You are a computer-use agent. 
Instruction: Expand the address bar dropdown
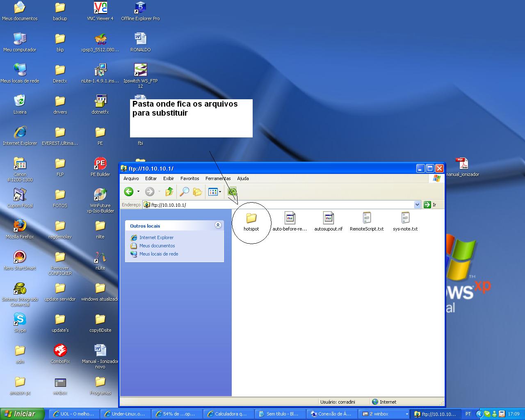coord(417,205)
